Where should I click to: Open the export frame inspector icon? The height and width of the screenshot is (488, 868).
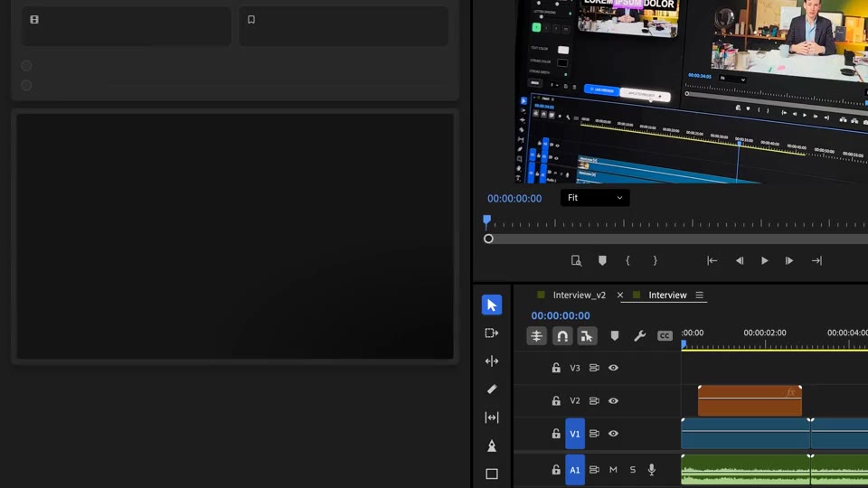(576, 260)
